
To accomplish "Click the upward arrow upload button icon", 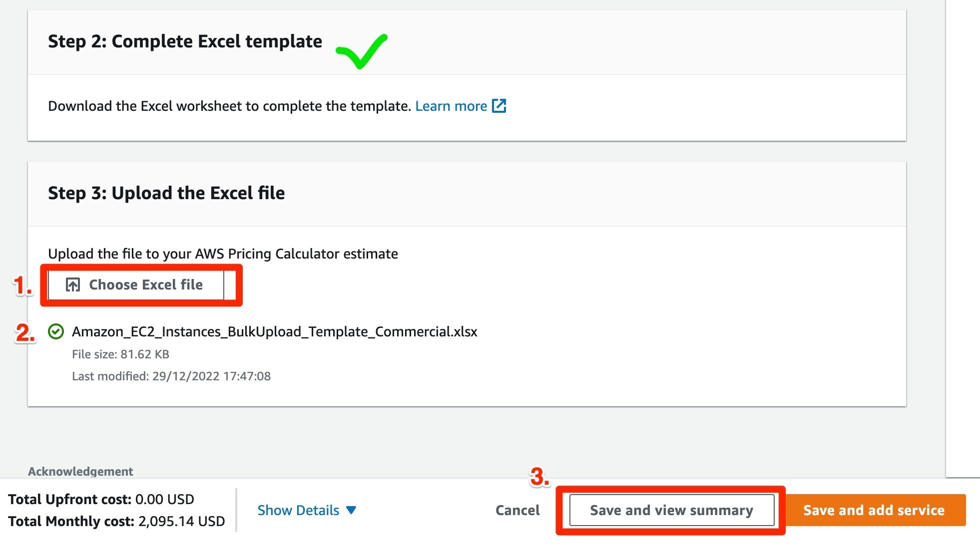I will 73,284.
